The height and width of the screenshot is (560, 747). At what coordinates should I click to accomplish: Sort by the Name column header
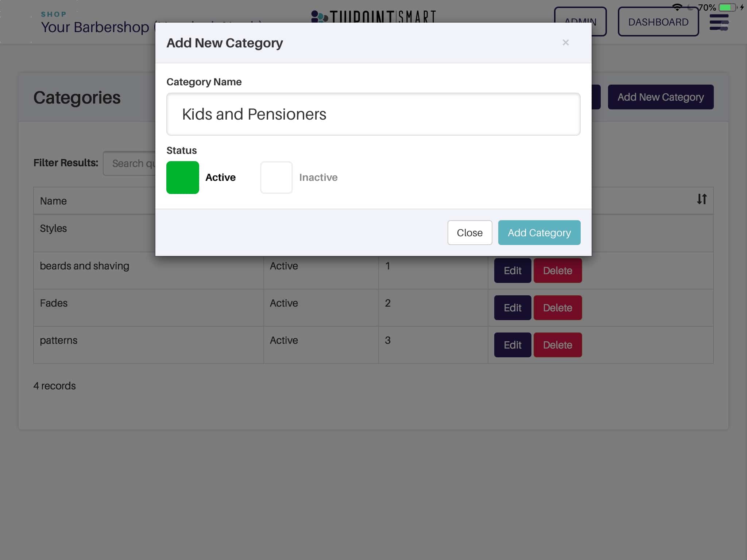(x=53, y=201)
